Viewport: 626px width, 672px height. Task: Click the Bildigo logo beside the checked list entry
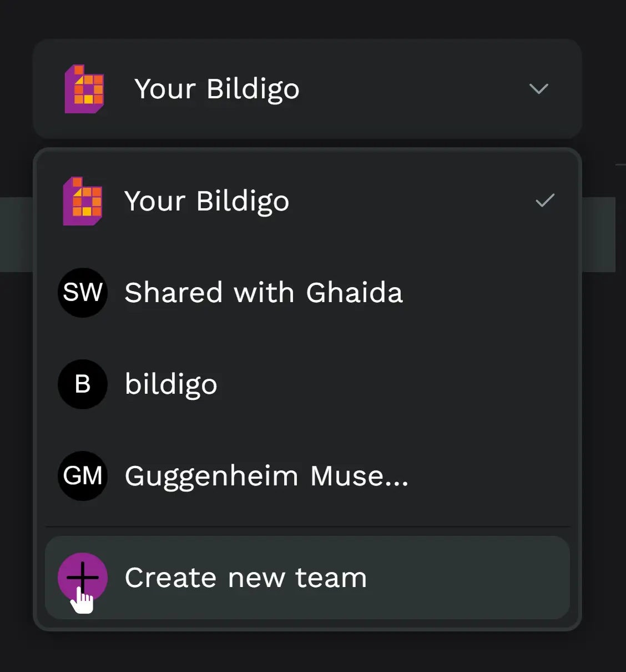pos(83,201)
